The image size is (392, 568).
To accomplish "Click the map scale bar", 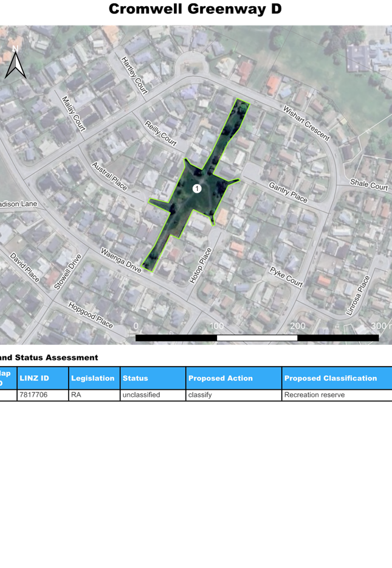I will point(256,338).
